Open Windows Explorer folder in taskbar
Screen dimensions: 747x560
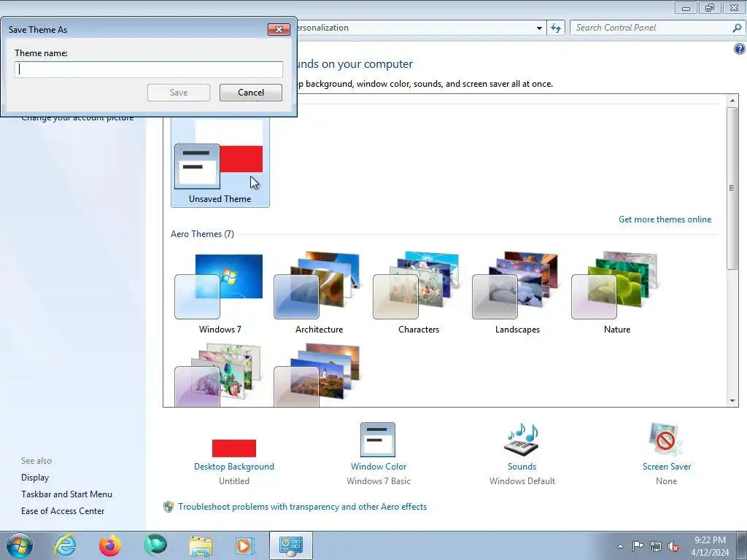201,546
